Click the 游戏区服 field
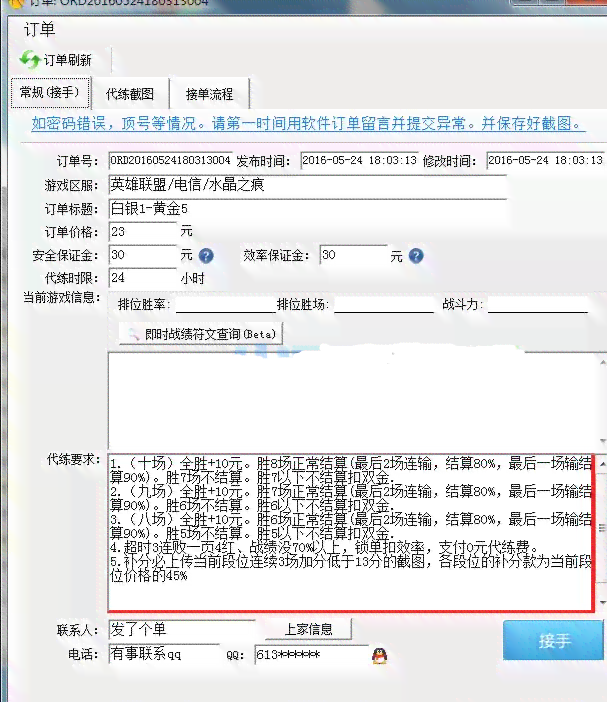Image resolution: width=607 pixels, height=702 pixels. 308,185
